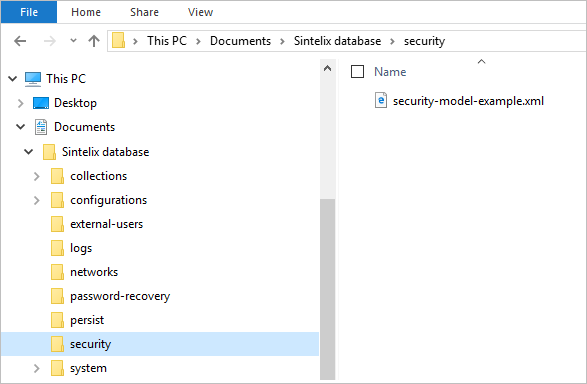Image resolution: width=587 pixels, height=384 pixels.
Task: Click the collections folder icon
Action: (x=57, y=176)
